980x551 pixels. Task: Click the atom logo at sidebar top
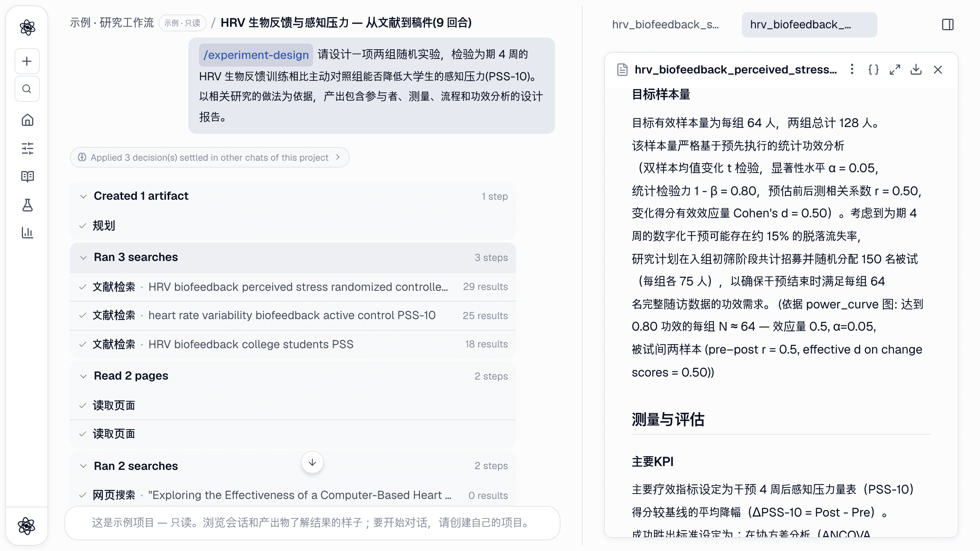(27, 27)
